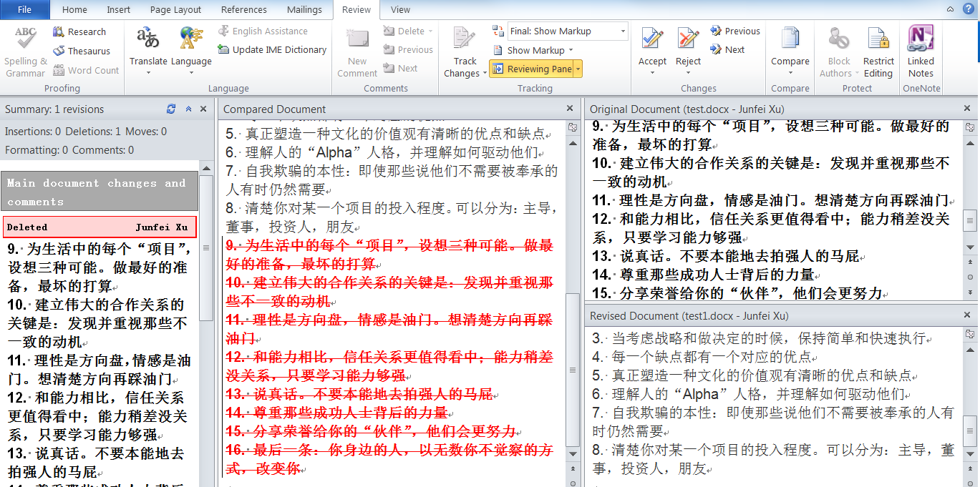
Task: Click the Translate icon
Action: [x=148, y=43]
